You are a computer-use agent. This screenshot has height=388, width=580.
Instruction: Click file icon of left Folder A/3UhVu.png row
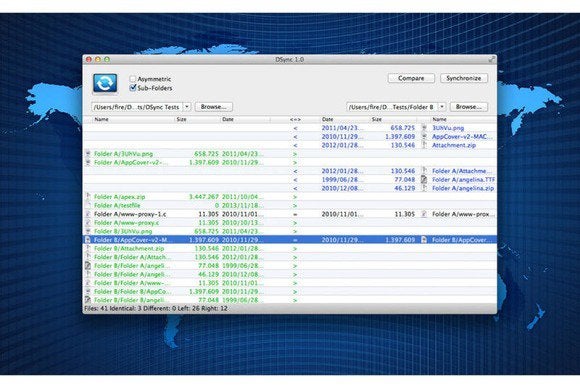(88, 154)
